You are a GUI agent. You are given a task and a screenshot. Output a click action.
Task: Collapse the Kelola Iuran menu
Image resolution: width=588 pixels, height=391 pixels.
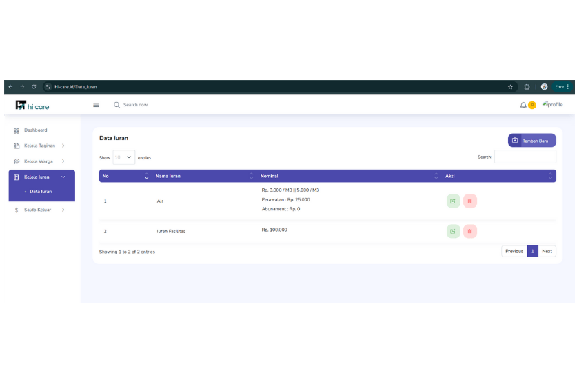click(x=41, y=177)
